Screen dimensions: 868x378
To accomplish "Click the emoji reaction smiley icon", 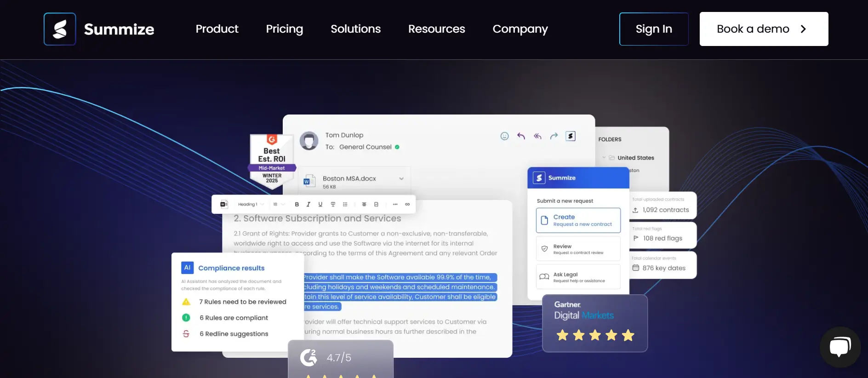I will point(504,136).
